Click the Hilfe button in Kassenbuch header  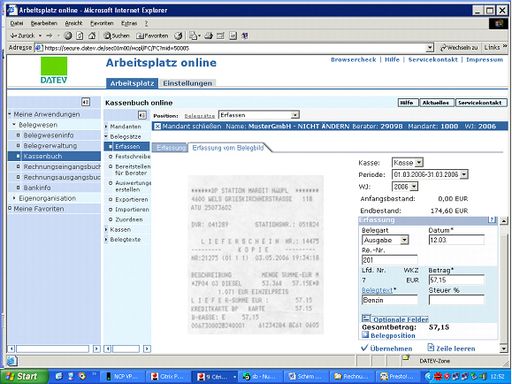click(408, 103)
